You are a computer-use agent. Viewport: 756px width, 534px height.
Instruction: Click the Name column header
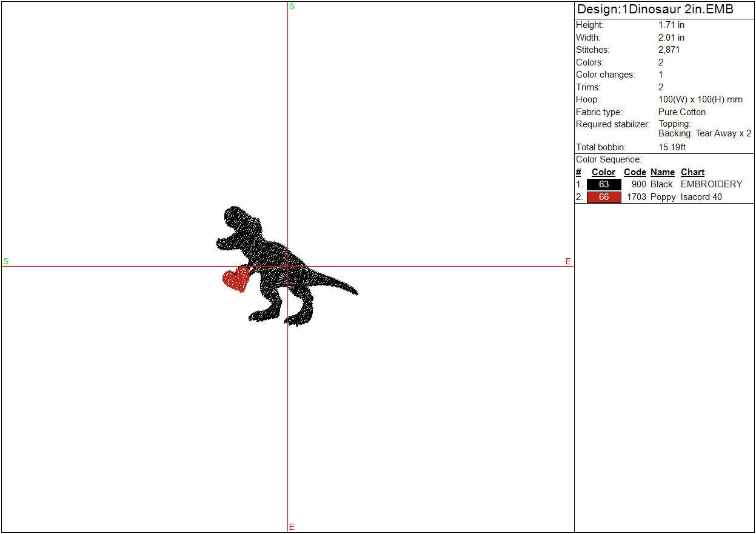click(x=662, y=172)
